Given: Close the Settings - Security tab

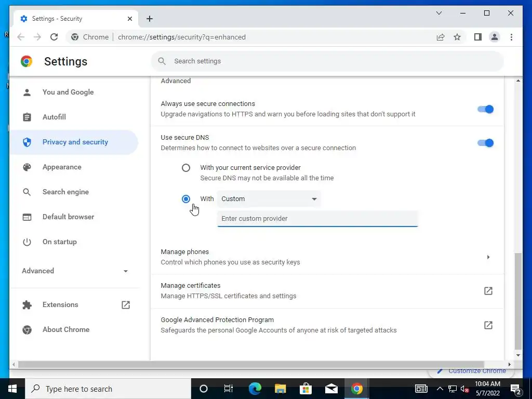Looking at the screenshot, I should tap(129, 19).
